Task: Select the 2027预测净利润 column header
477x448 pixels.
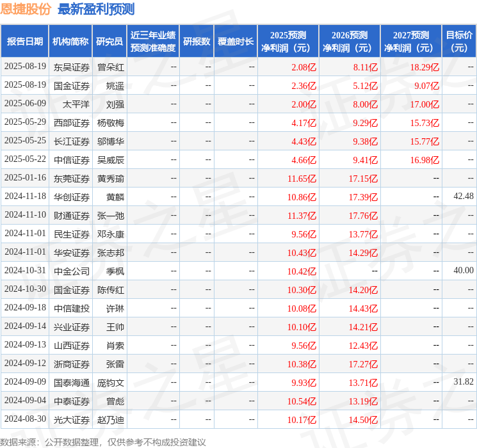Action: [x=411, y=42]
